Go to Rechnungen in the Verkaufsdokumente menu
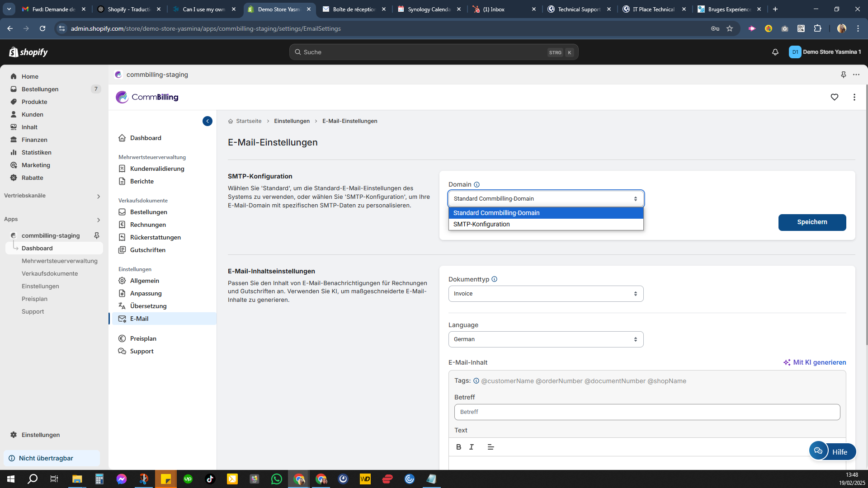Viewport: 868px width, 488px height. [x=148, y=225]
